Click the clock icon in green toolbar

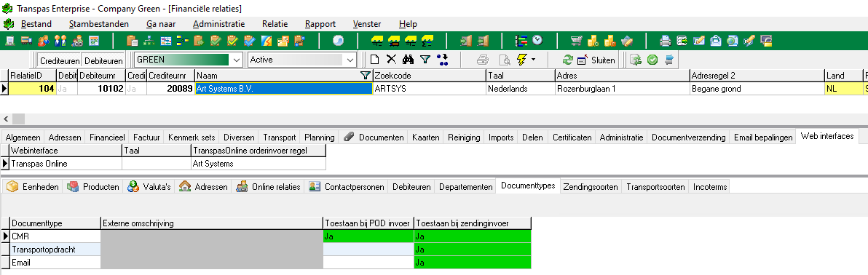click(x=537, y=41)
